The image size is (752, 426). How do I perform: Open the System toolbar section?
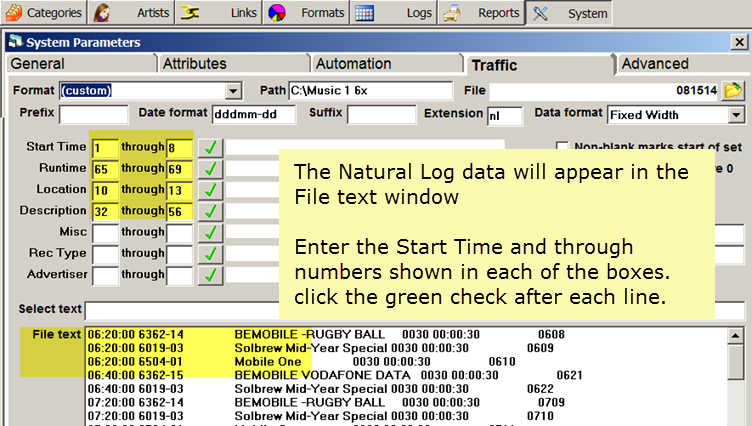569,13
